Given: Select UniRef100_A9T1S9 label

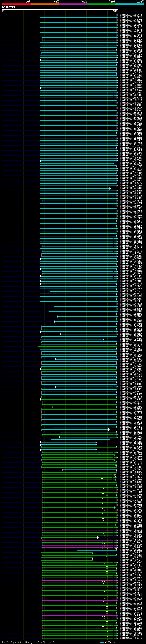Looking at the screenshot, I should coord(131,349).
